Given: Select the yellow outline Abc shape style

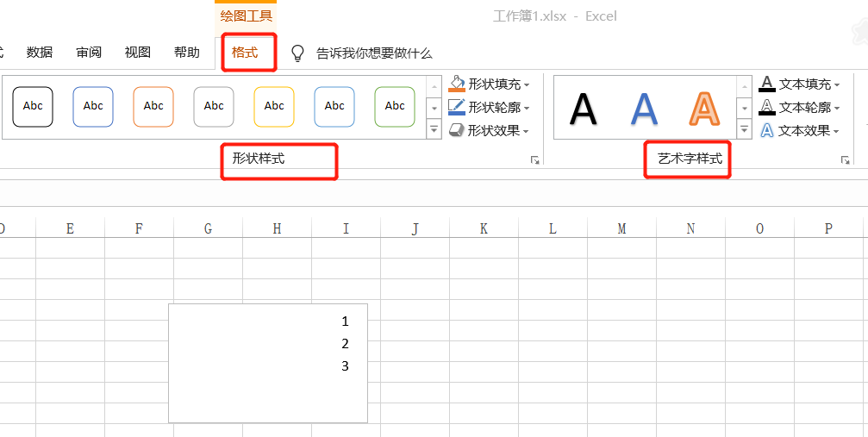Looking at the screenshot, I should click(x=274, y=106).
